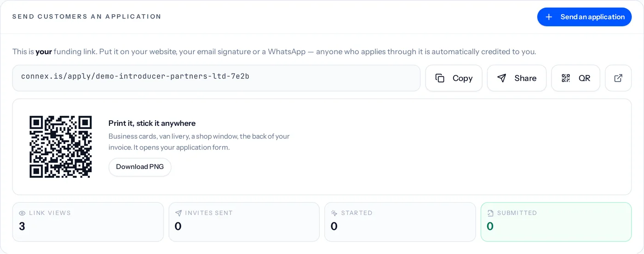Click the paper plane icon beside Invites Sent

(x=178, y=213)
